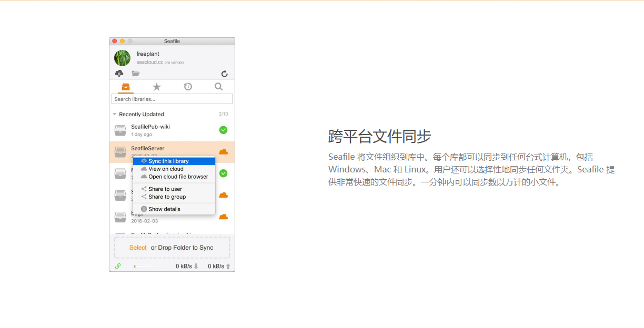644x328 pixels.
Task: Collapse the Recently Updated section
Action: click(x=115, y=114)
